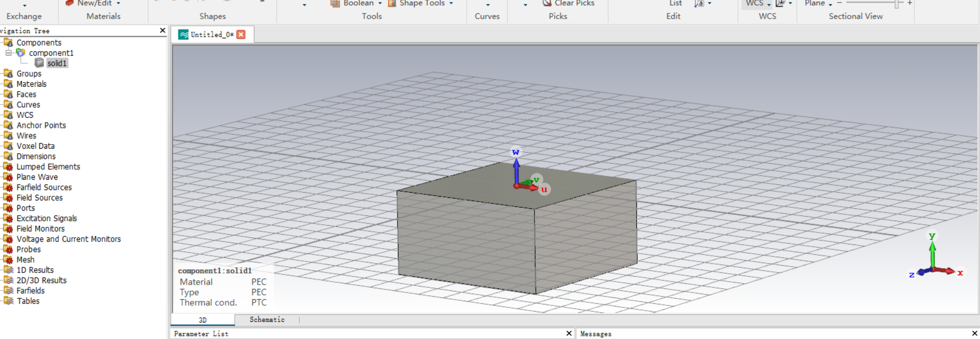
Task: Click the blue w axis label of WCS
Action: (515, 152)
